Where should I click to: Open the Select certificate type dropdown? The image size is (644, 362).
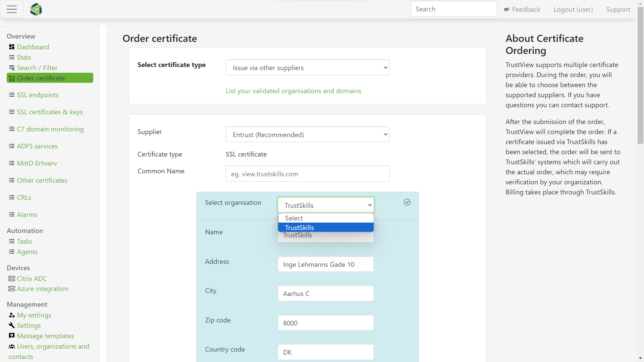[x=308, y=68]
